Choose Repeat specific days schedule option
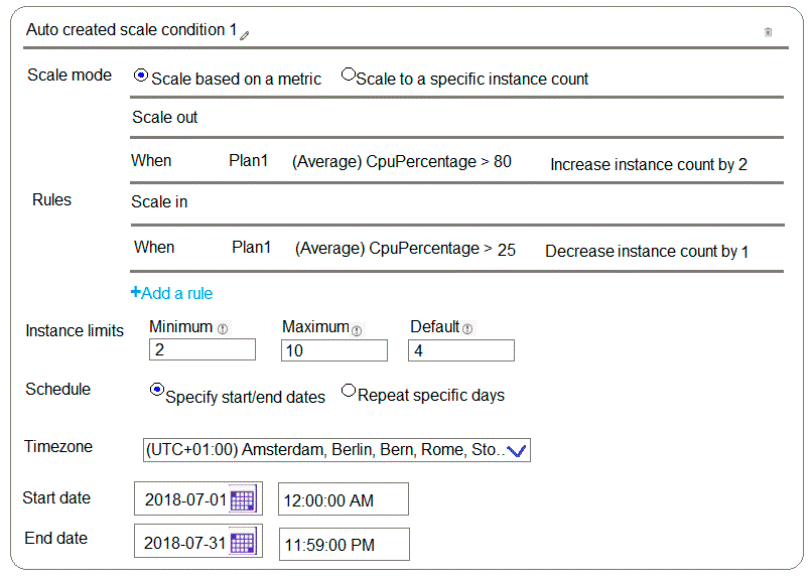Screen dimensions: 812x576 [348, 391]
